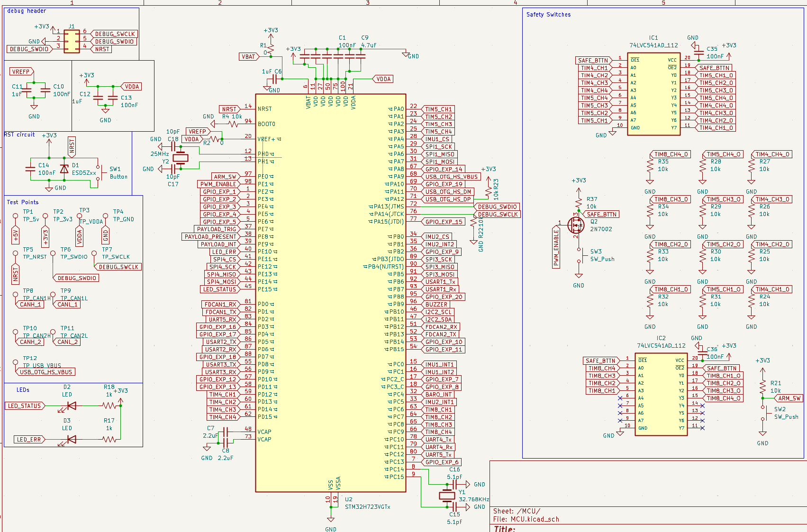Select the R17 1k LED resistor
The height and width of the screenshot is (532, 807).
(109, 440)
